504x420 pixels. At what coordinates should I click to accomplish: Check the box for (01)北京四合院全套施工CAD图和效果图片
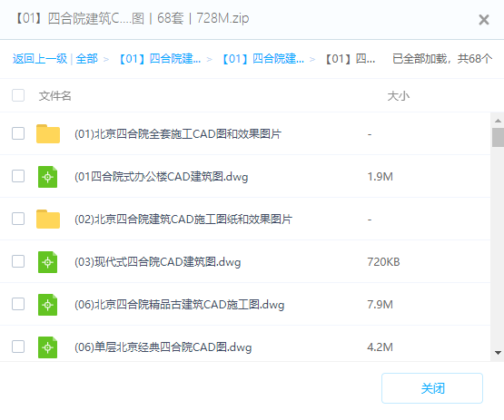(18, 133)
